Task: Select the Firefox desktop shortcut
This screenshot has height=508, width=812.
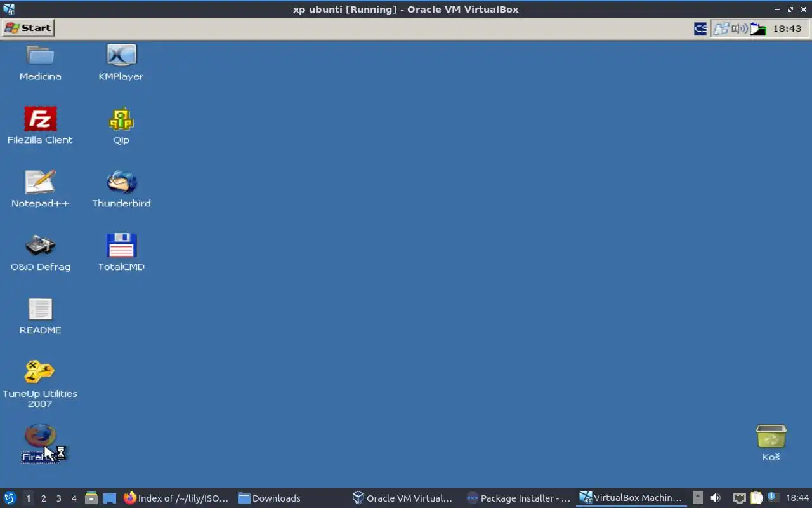Action: [40, 443]
